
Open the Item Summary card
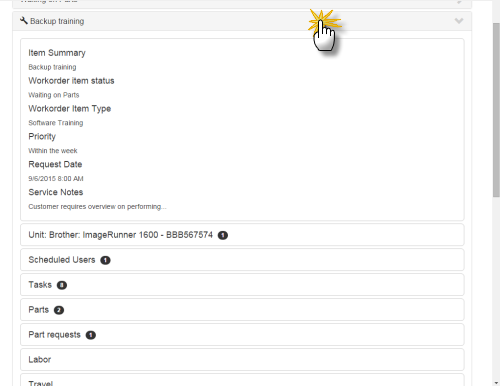coord(242,130)
